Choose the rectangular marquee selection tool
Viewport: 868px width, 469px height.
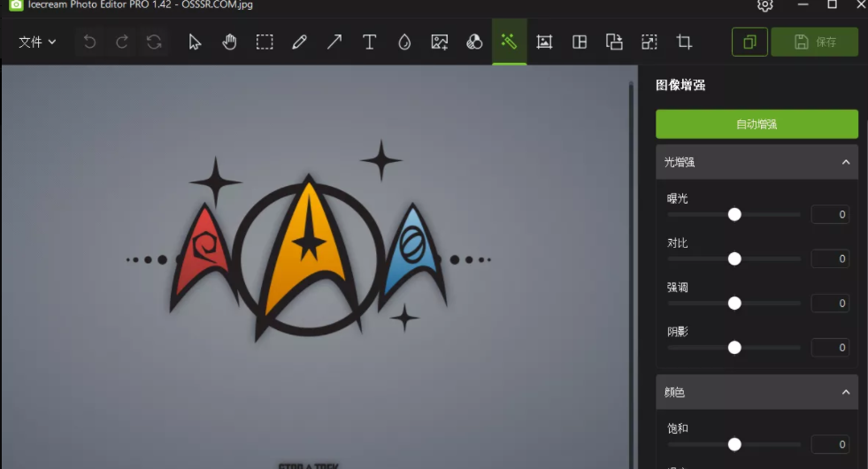tap(265, 42)
